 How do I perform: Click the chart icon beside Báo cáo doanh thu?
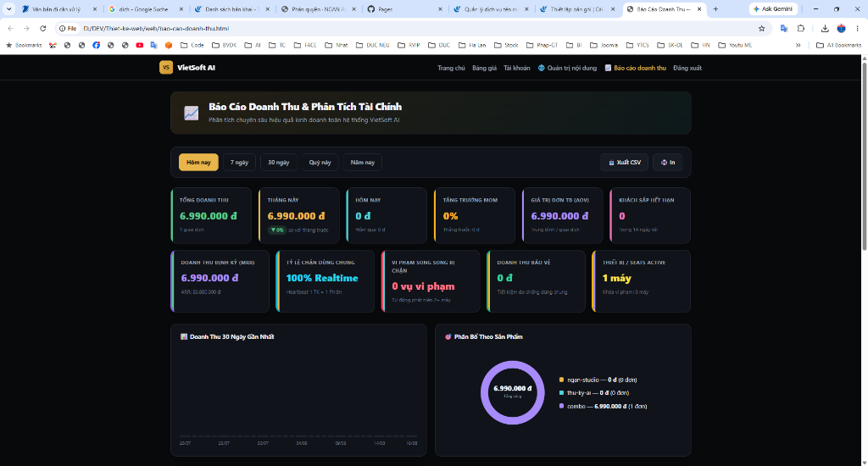coord(608,68)
